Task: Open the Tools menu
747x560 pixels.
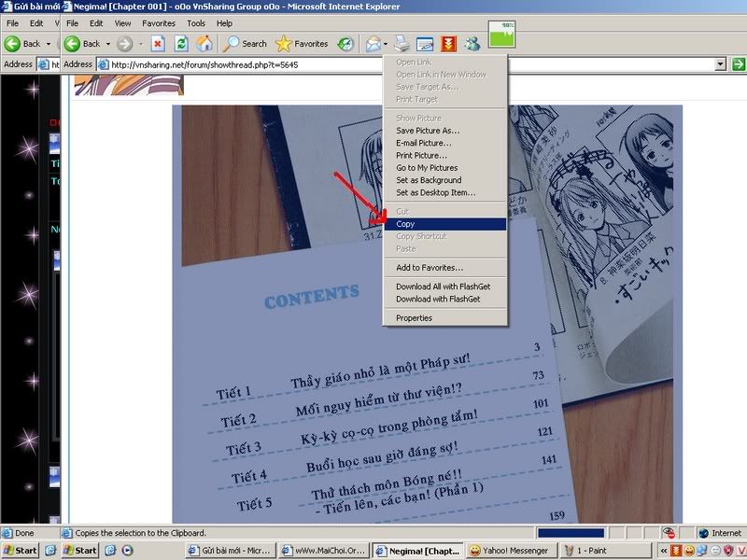Action: [x=196, y=23]
